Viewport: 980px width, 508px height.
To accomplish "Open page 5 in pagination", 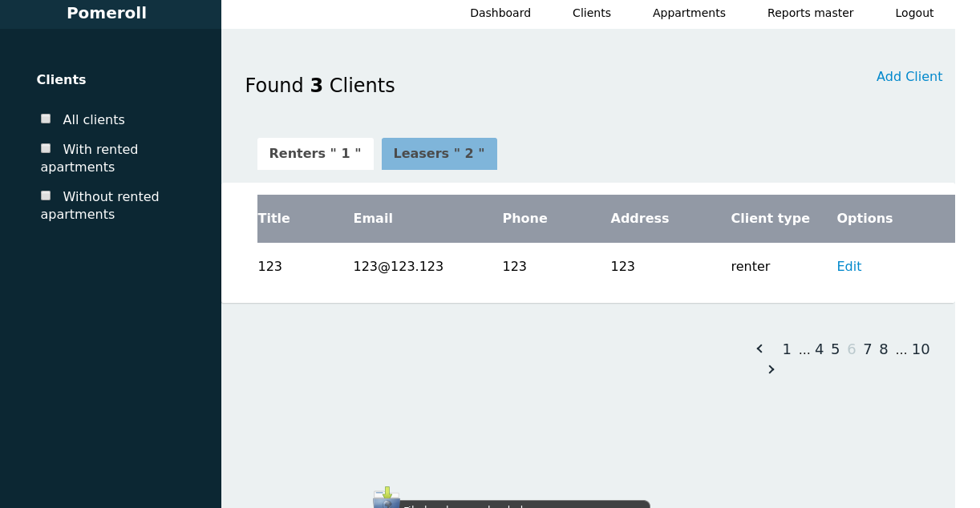I will pos(836,349).
